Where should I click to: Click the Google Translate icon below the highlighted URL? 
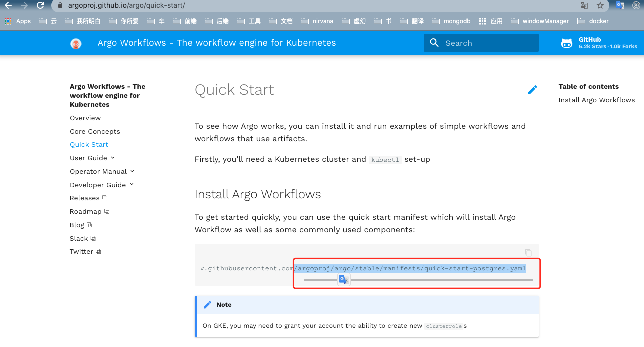(343, 279)
